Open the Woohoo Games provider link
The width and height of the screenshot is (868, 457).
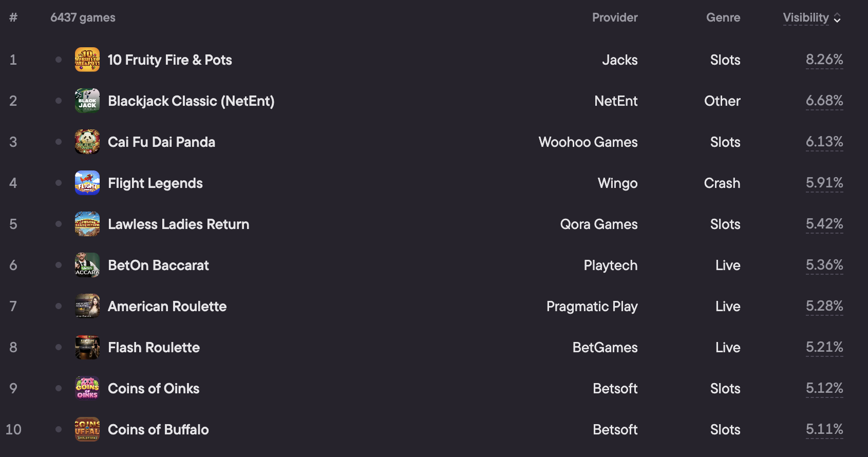(x=588, y=142)
